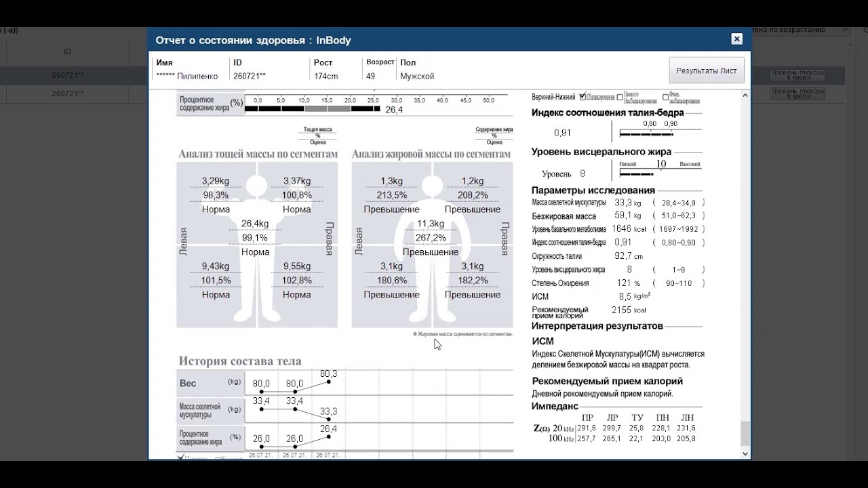This screenshot has width=868, height=488.
Task: Click the right leg lean mass 9,55kg
Action: click(x=296, y=266)
